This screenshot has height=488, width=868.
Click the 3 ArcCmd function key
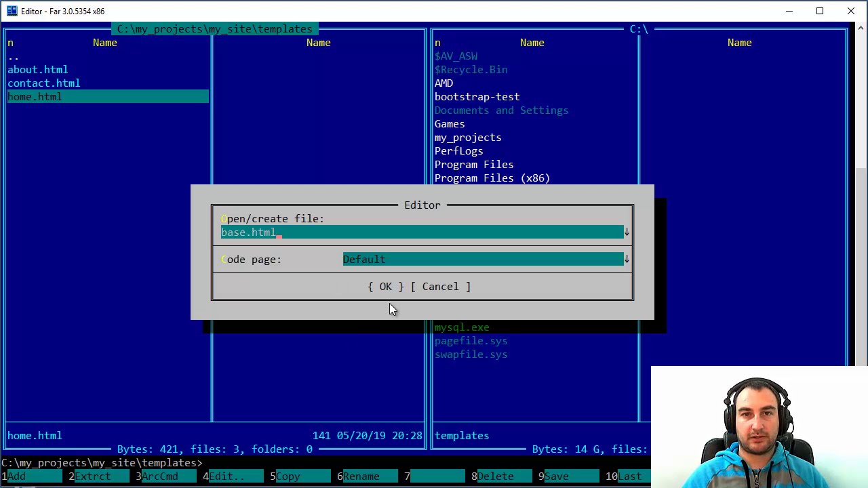point(166,476)
